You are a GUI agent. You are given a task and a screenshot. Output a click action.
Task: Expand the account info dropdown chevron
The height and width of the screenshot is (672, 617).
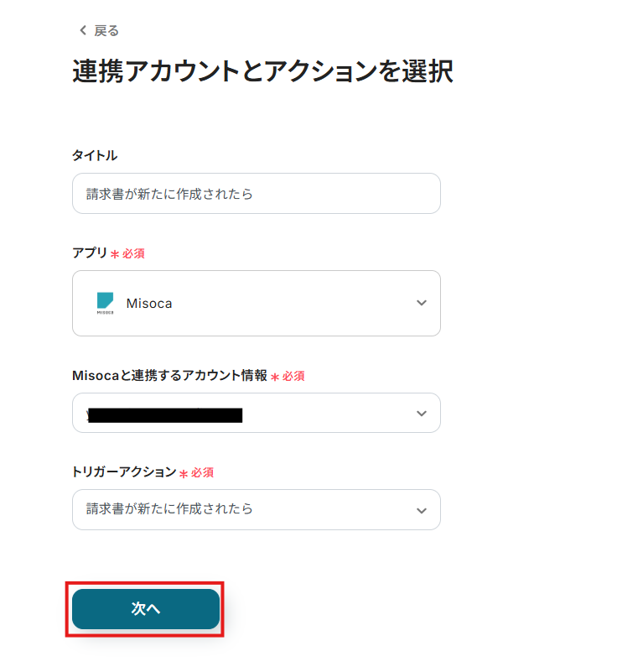(x=422, y=414)
